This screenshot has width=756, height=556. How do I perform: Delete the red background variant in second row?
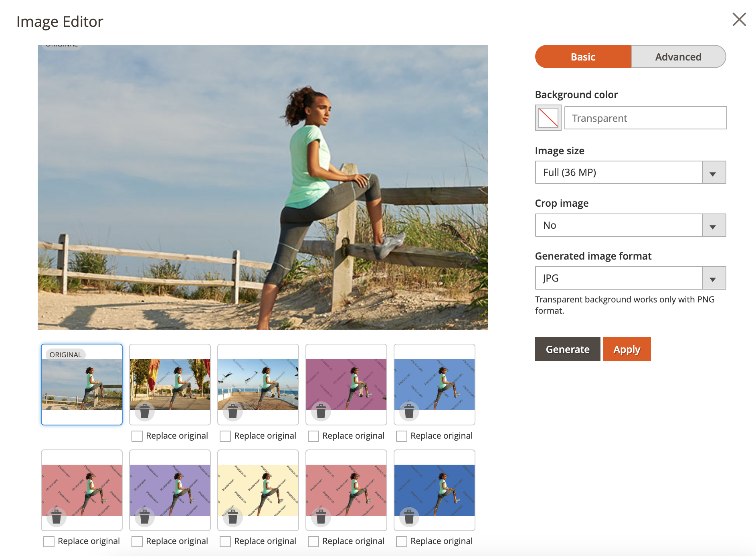coord(57,517)
